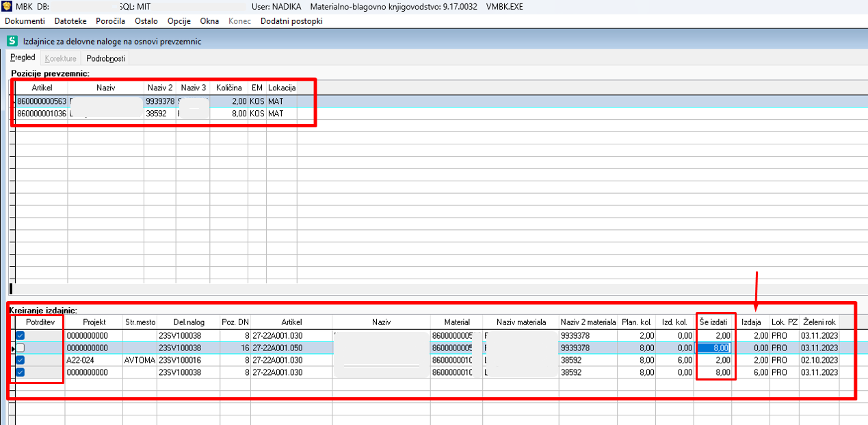Click the Naziv 3 column header
Viewport: 868px width, 425px height.
tap(193, 88)
